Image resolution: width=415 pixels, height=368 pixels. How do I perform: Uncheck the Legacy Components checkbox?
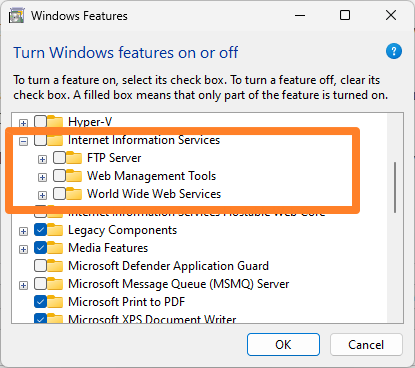point(40,230)
